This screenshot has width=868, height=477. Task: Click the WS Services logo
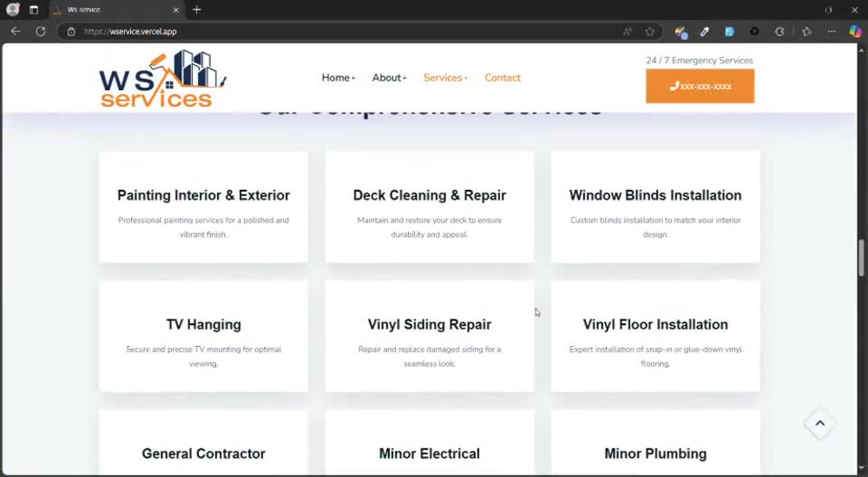click(x=163, y=79)
